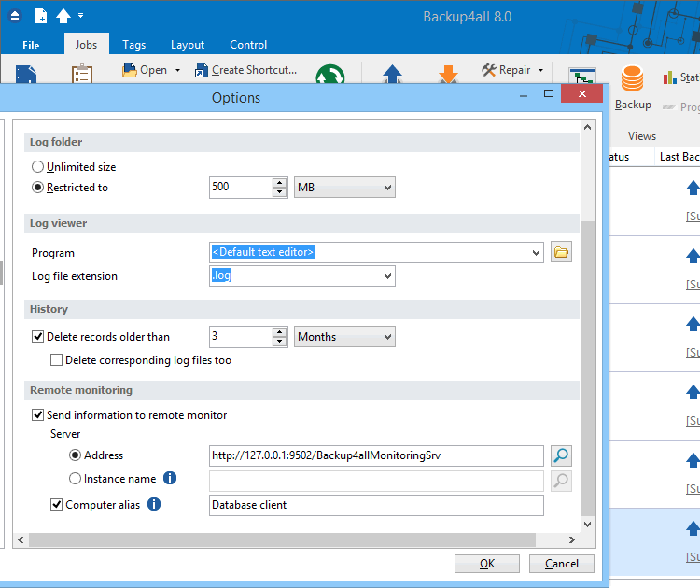Open the Layout ribbon tab

coord(188,45)
